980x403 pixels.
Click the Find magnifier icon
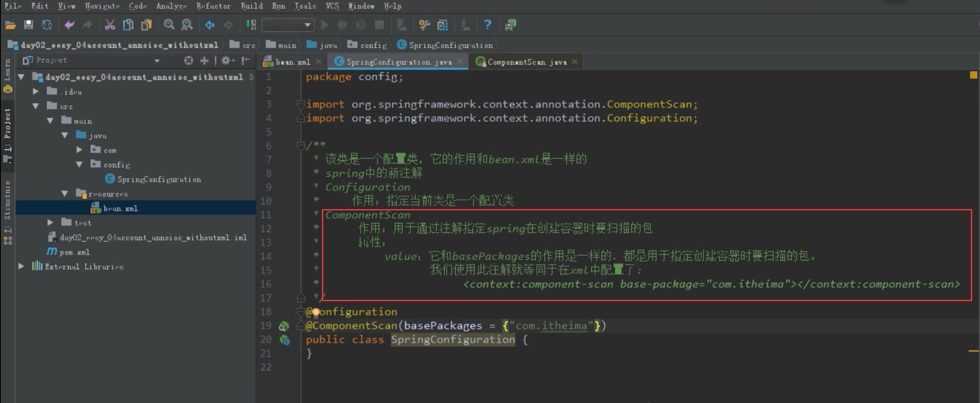tap(169, 25)
